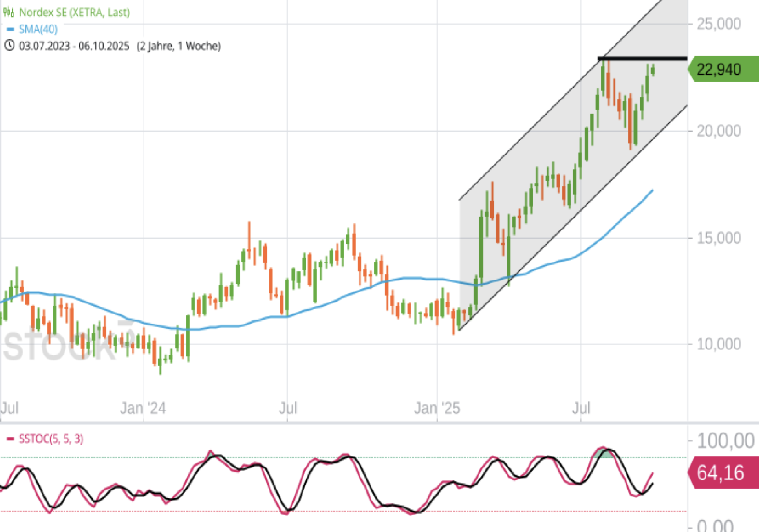Click the Jan '24 time axis label
This screenshot has height=532, width=759.
point(143,408)
